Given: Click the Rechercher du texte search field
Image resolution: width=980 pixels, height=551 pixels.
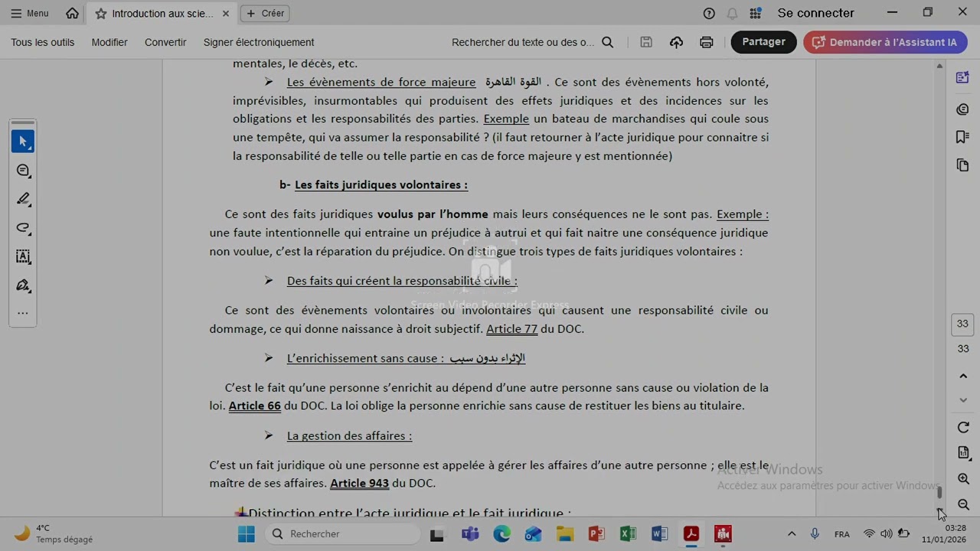Looking at the screenshot, I should (x=523, y=42).
